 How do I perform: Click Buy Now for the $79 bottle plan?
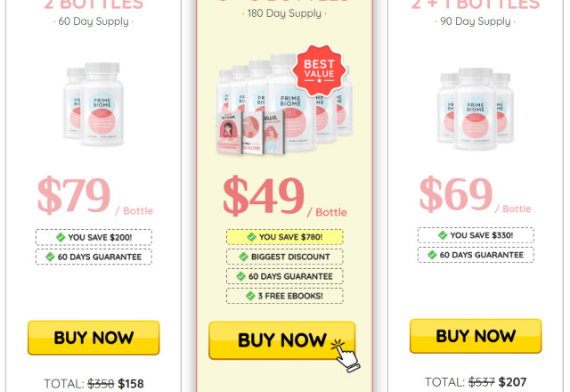click(94, 338)
